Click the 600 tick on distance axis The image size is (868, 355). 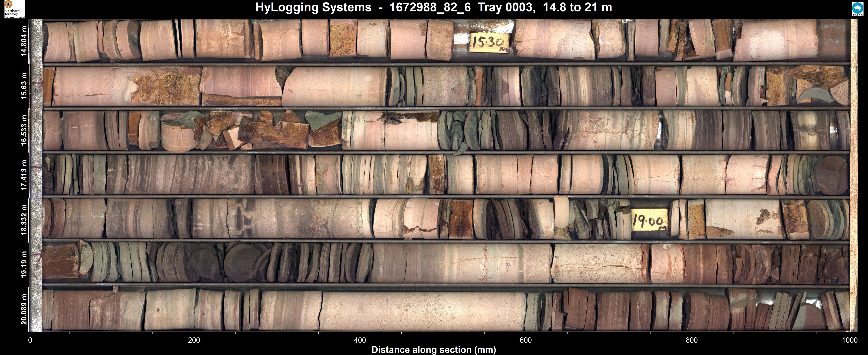tap(526, 340)
